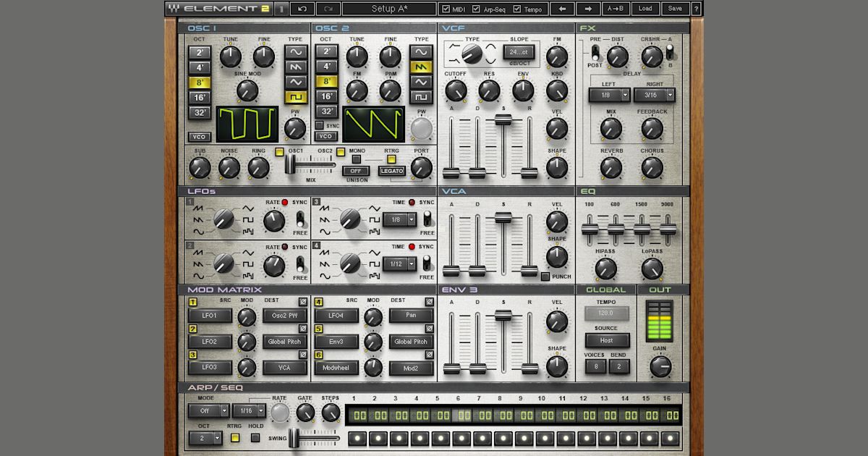
Task: Select OSC 2 square waveform type
Action: click(422, 97)
